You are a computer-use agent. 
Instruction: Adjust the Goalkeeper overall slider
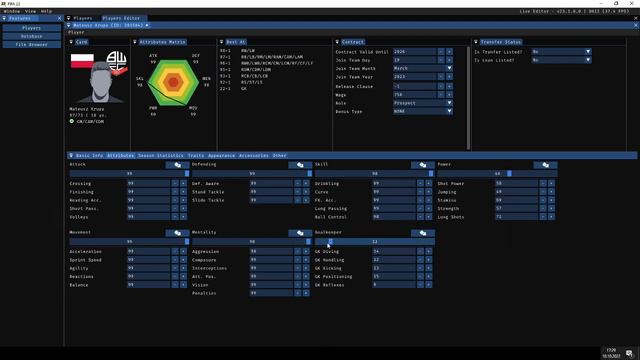[375, 242]
